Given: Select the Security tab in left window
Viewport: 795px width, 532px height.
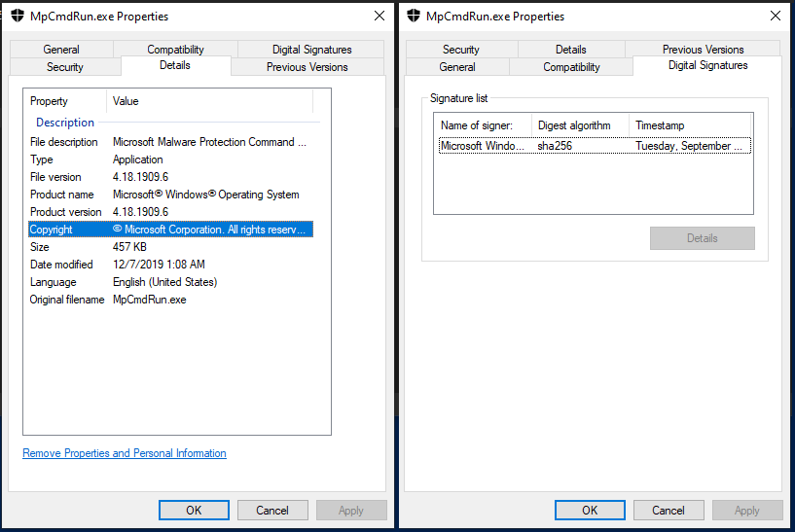Looking at the screenshot, I should [65, 67].
